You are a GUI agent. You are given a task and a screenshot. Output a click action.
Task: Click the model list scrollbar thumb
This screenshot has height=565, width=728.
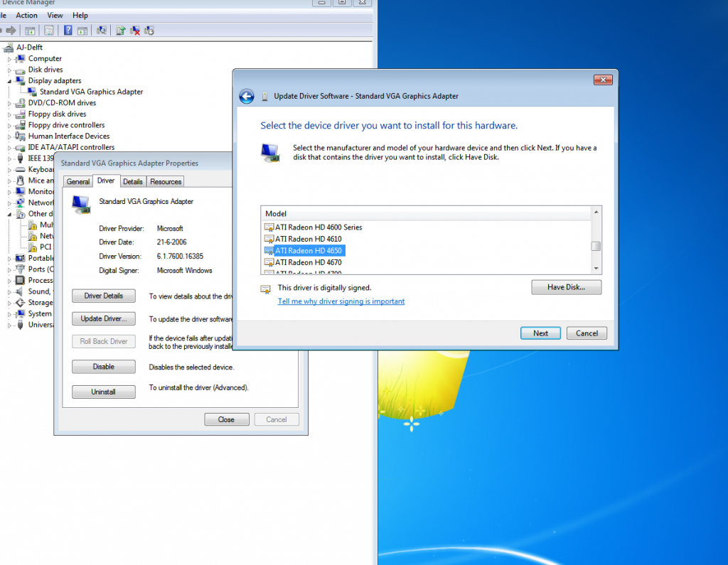click(x=596, y=246)
